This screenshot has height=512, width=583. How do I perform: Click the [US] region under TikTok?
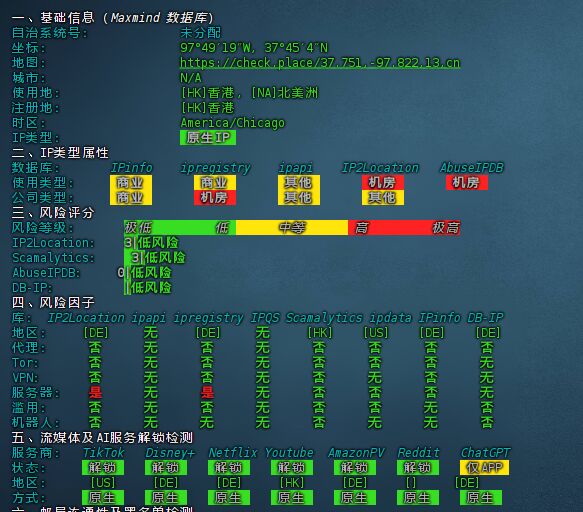coord(103,483)
